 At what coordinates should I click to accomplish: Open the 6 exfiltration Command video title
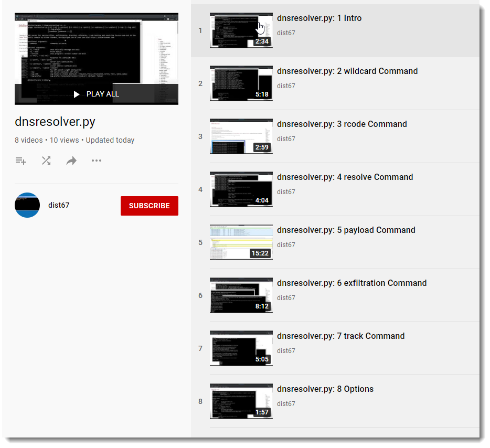[351, 283]
